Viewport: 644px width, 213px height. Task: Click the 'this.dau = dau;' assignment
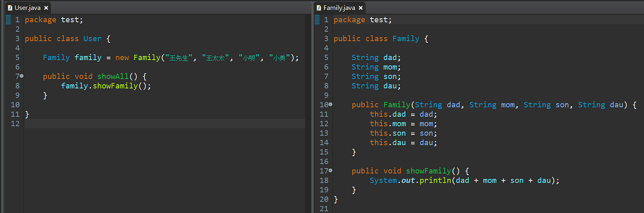(404, 142)
